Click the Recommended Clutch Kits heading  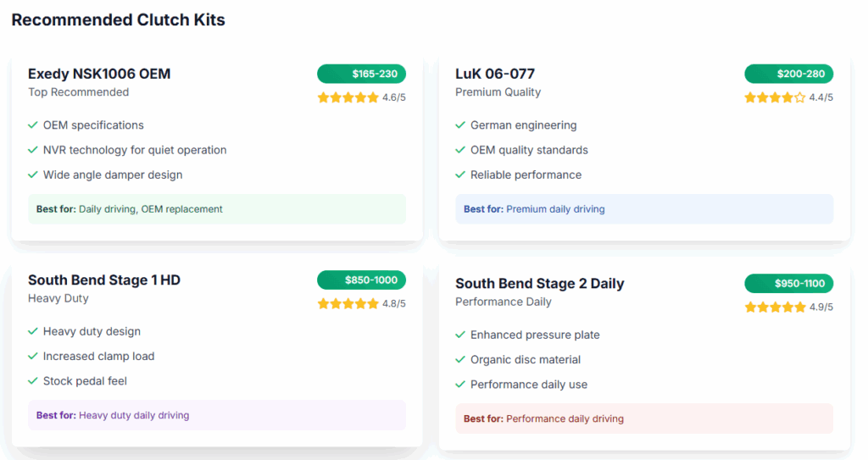pyautogui.click(x=119, y=20)
